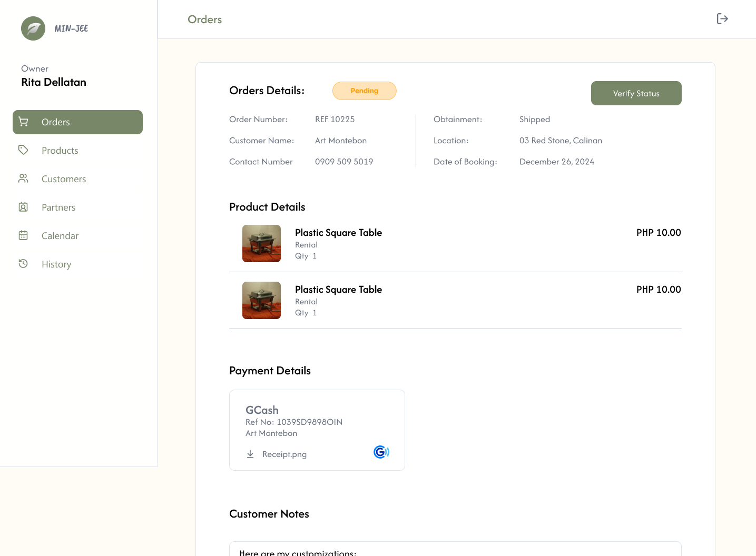756x556 pixels.
Task: Click the GCash logo icon
Action: tap(381, 452)
